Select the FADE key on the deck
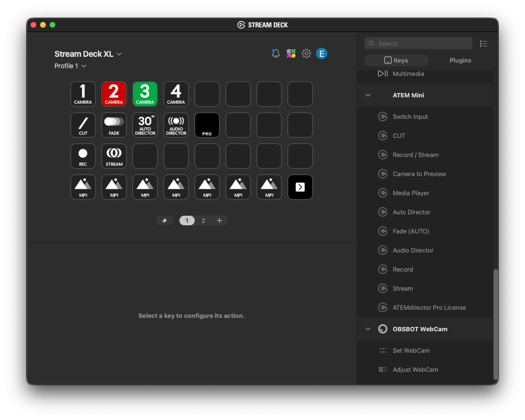The height and width of the screenshot is (420, 525). 114,125
